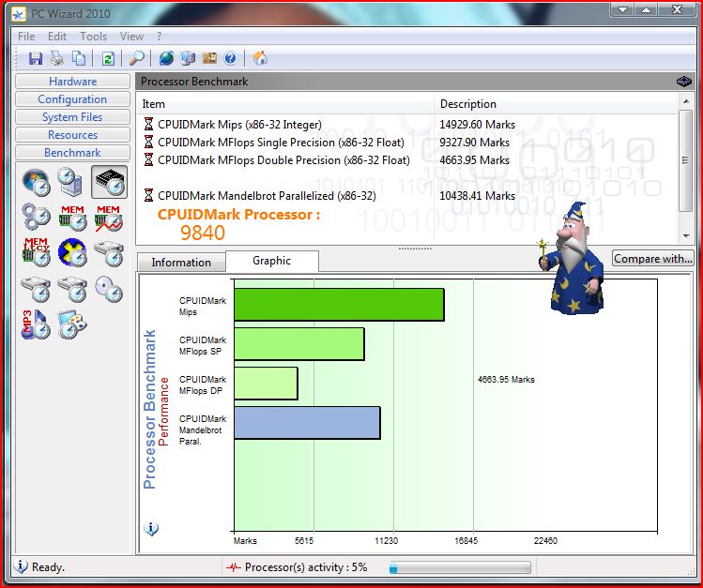The height and width of the screenshot is (588, 703).
Task: Click the results list scroll down arrow
Action: 686,235
